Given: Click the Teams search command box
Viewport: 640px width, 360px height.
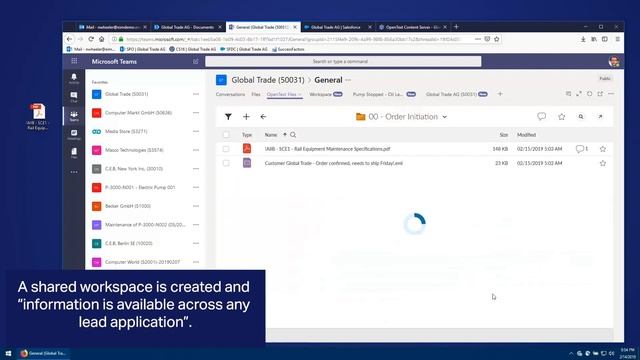Looking at the screenshot, I should (343, 62).
